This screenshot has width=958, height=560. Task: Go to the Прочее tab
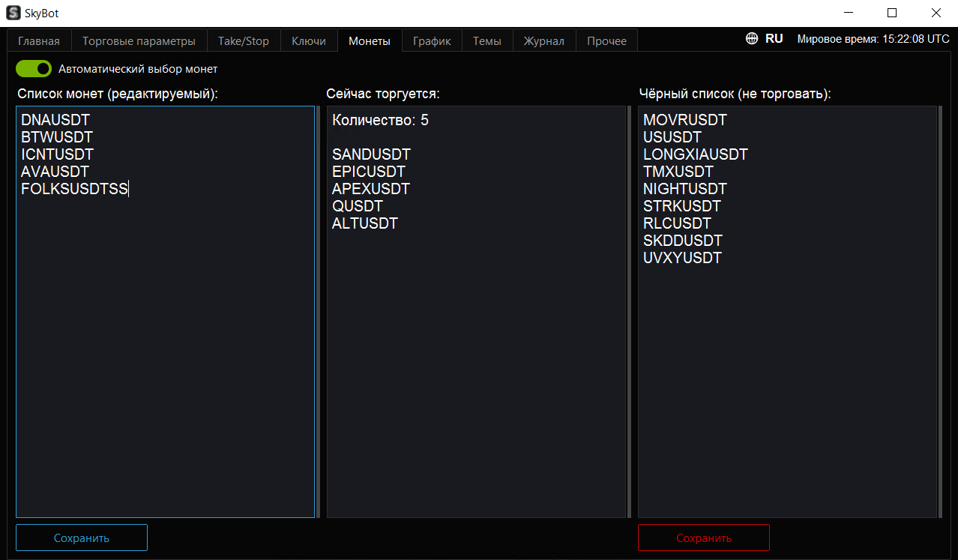pyautogui.click(x=607, y=41)
